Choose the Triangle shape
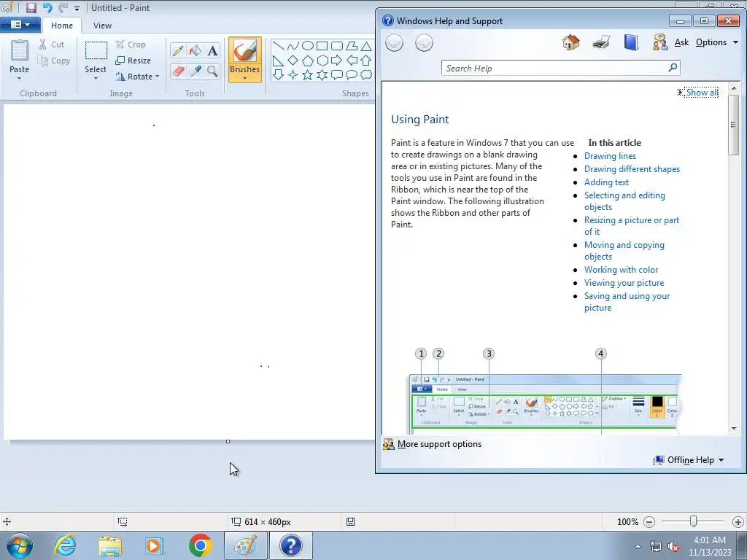 click(366, 46)
